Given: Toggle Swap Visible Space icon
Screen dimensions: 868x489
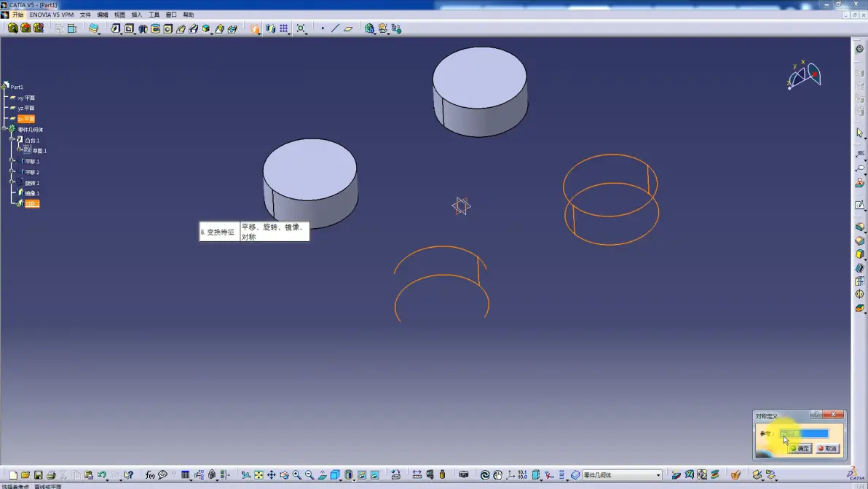Looking at the screenshot, I should coord(375,475).
